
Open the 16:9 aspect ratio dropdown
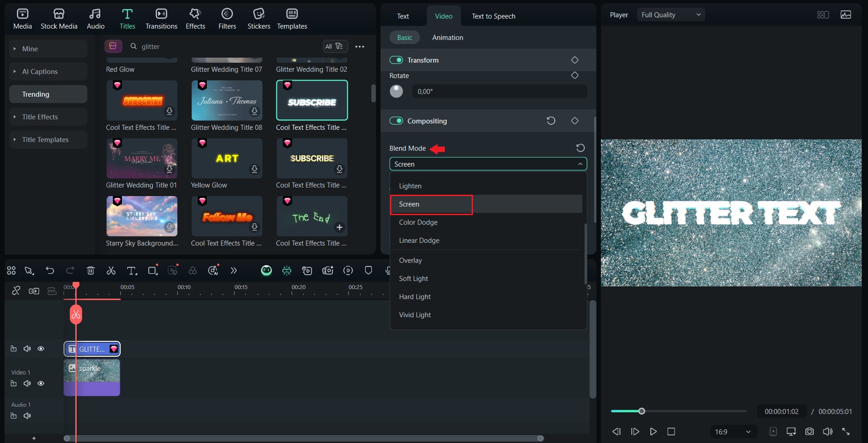(733, 432)
